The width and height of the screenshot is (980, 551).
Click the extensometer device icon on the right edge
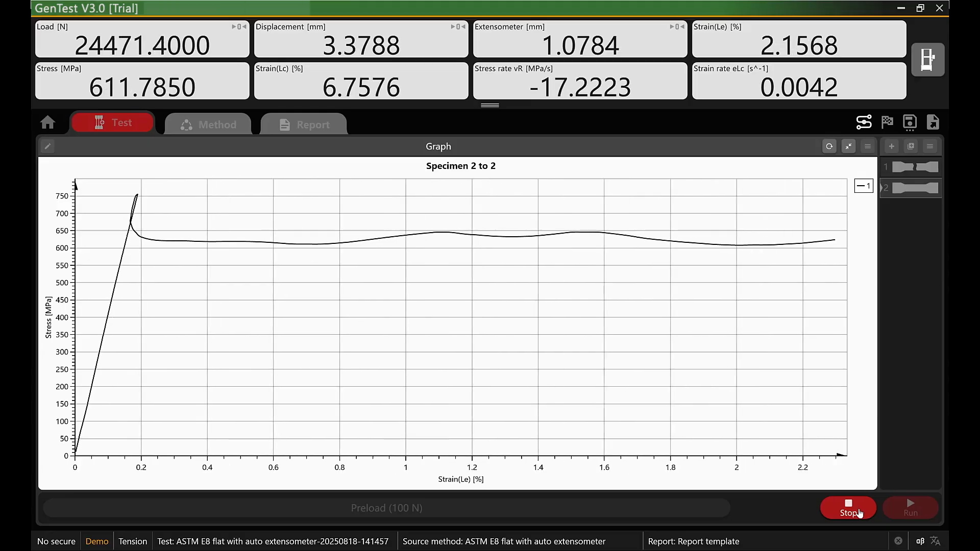(928, 60)
